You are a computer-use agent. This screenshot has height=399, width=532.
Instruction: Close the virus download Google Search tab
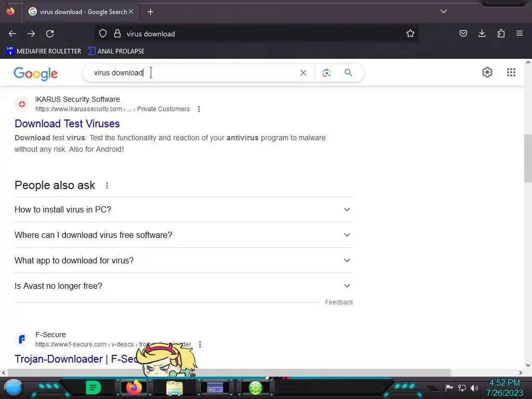point(130,11)
